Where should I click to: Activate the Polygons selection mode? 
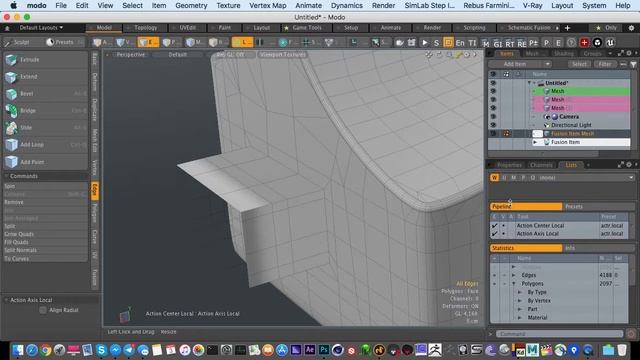pyautogui.click(x=171, y=42)
